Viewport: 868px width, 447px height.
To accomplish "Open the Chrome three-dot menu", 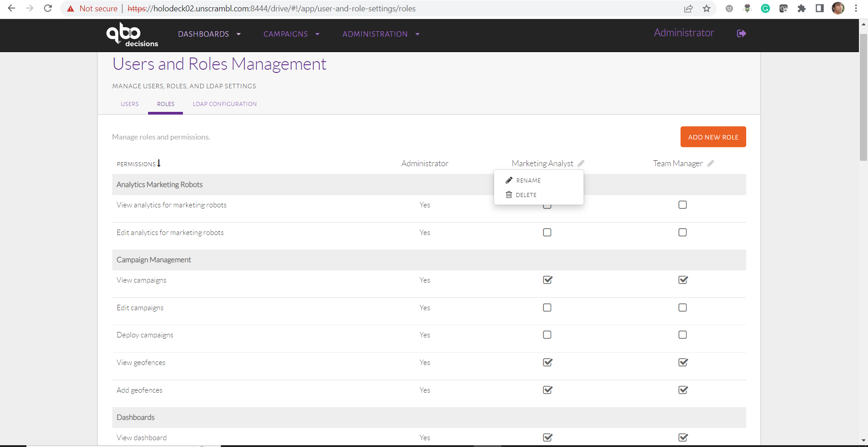I will coord(856,8).
